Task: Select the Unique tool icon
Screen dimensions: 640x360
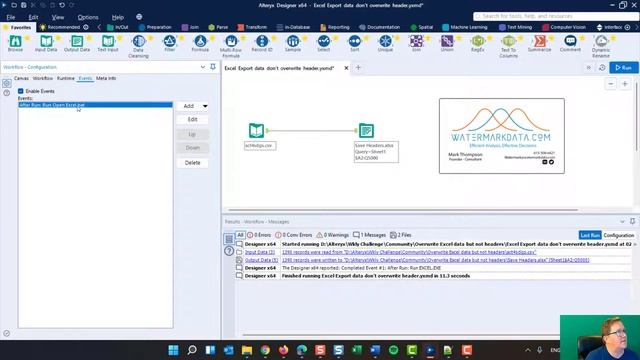Action: pyautogui.click(x=385, y=41)
